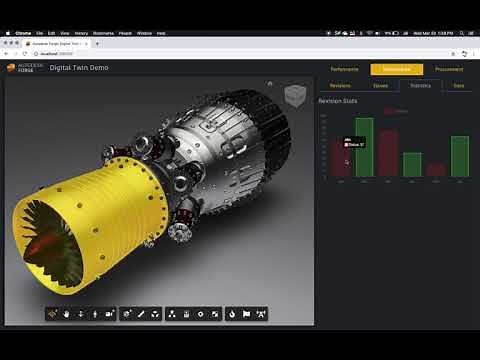Open the Apple menu
Image resolution: width=480 pixels, height=360 pixels.
(x=8, y=33)
